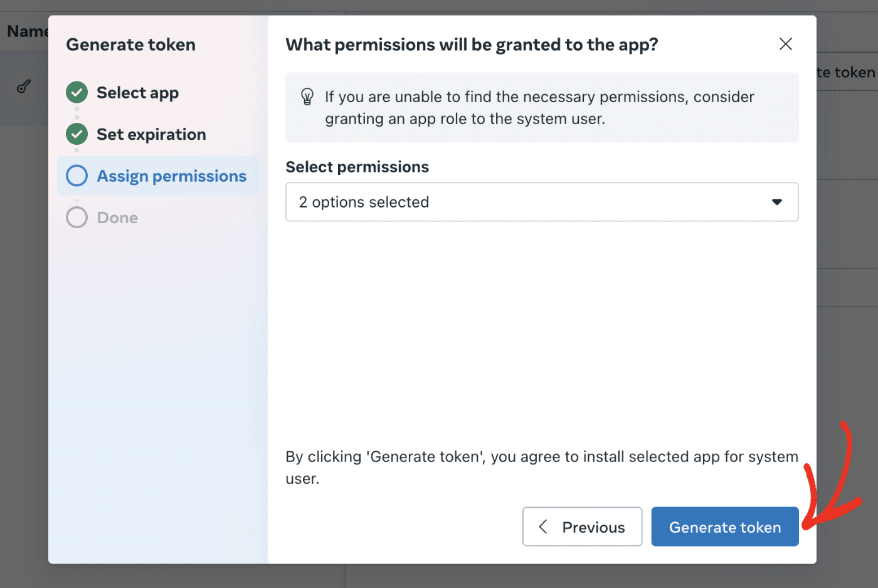878x588 pixels.
Task: Select the Assign permissions step
Action: [x=171, y=176]
